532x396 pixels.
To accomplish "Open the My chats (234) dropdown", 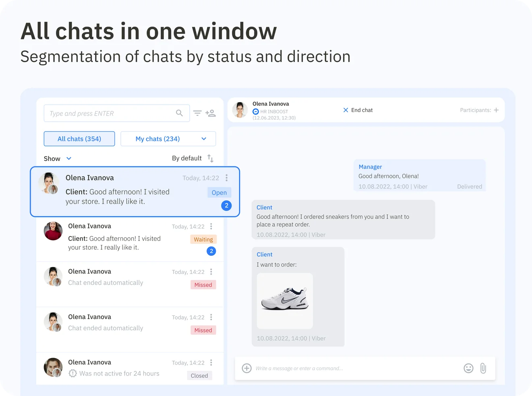I will click(x=168, y=139).
